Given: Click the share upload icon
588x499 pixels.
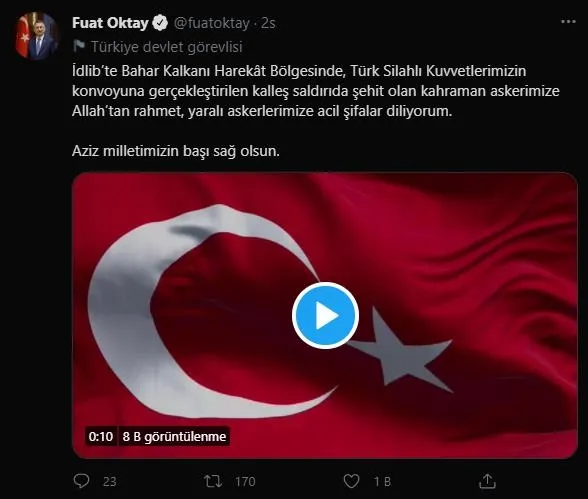Looking at the screenshot, I should coord(487,481).
